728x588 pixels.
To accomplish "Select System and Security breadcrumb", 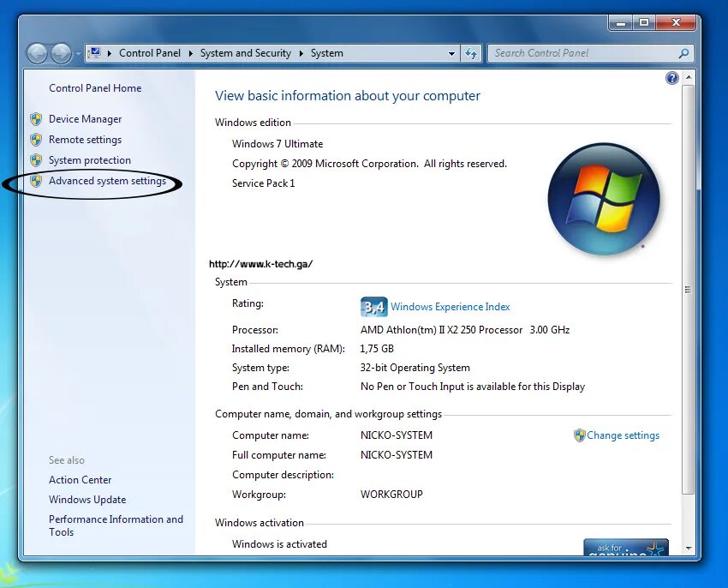I will tap(245, 53).
